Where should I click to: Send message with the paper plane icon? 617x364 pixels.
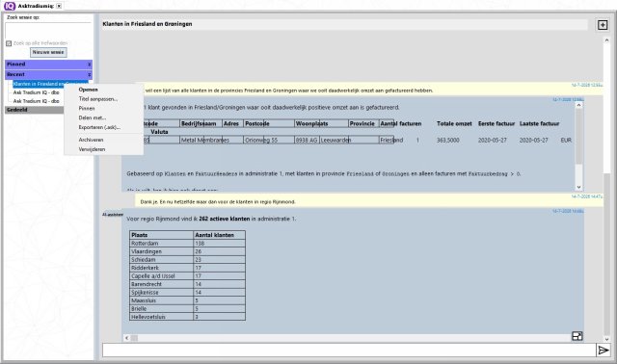click(x=604, y=350)
